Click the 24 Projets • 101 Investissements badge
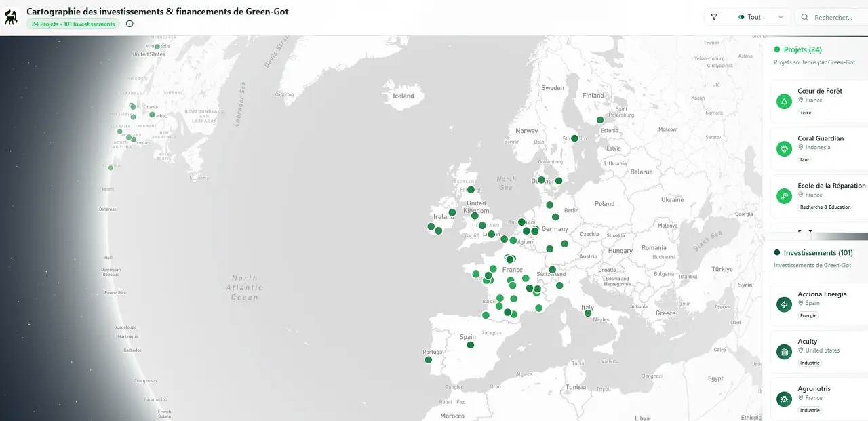The image size is (868, 421). click(73, 24)
